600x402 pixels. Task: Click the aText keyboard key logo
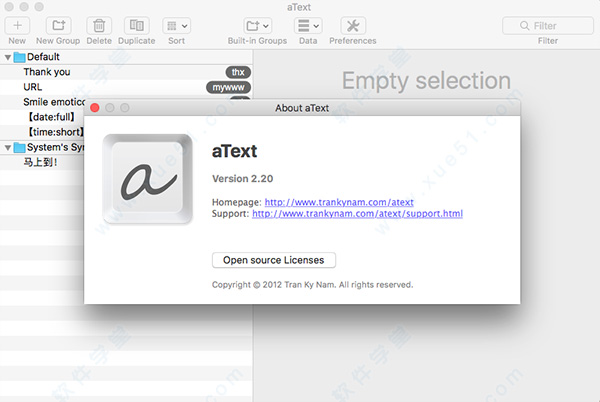(148, 179)
